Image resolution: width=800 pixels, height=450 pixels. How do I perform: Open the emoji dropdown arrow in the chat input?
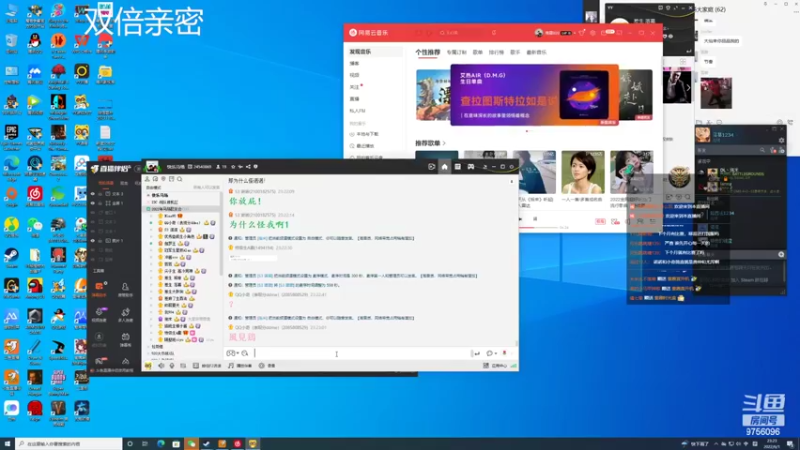238,353
